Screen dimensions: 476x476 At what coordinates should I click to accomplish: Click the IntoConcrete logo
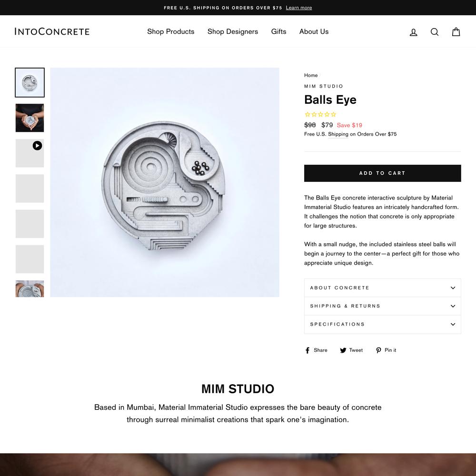click(52, 31)
